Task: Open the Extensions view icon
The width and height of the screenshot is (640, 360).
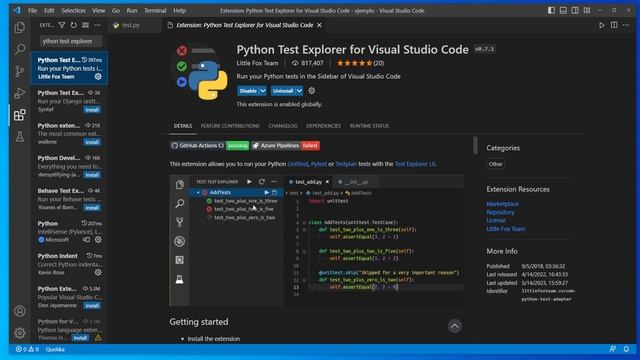Action: (x=20, y=115)
